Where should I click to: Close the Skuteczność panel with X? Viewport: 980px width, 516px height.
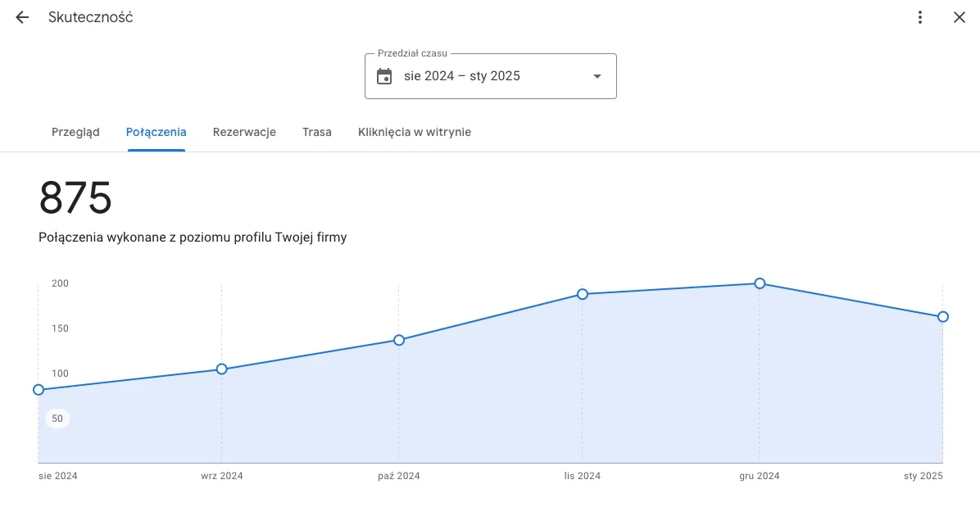[x=960, y=17]
